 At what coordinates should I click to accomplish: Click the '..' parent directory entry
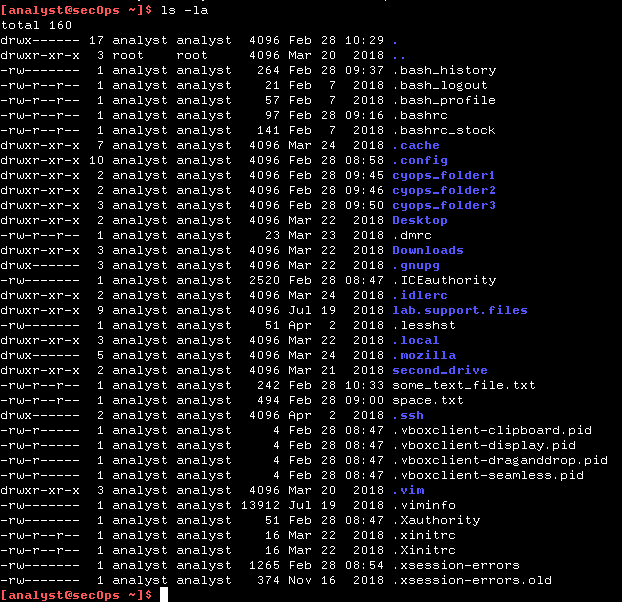[399, 57]
